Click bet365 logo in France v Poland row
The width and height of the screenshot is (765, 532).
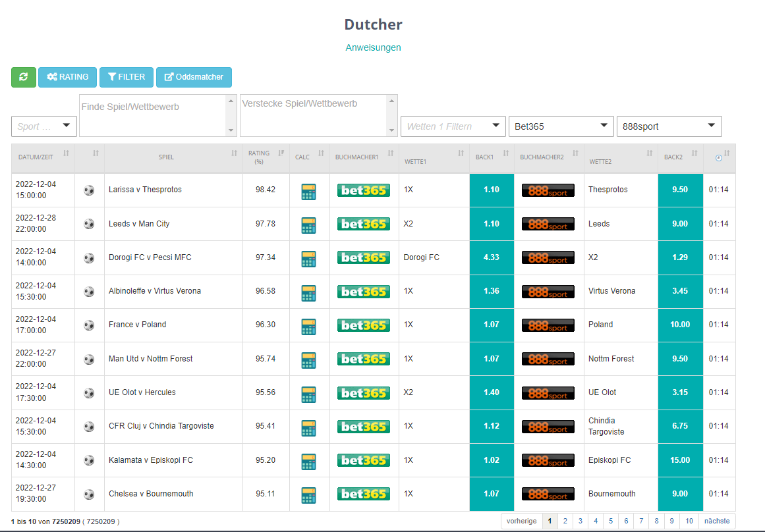pos(364,325)
